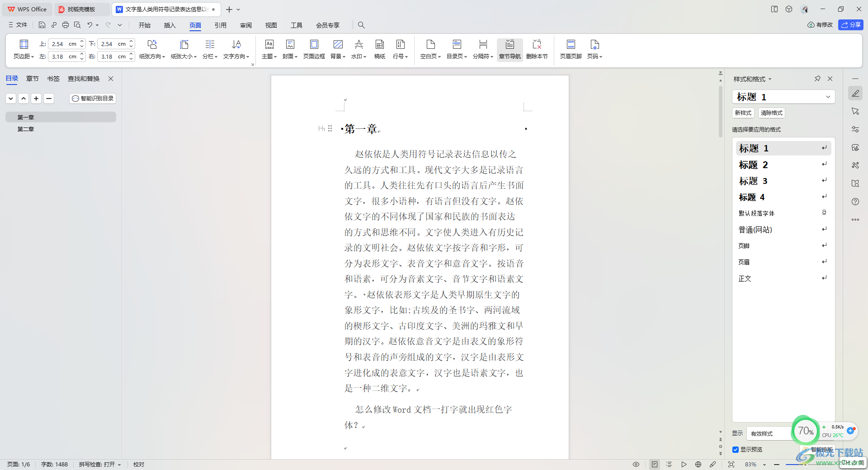The width and height of the screenshot is (868, 470).
Task: Switch to outline view in status bar
Action: coord(669,465)
